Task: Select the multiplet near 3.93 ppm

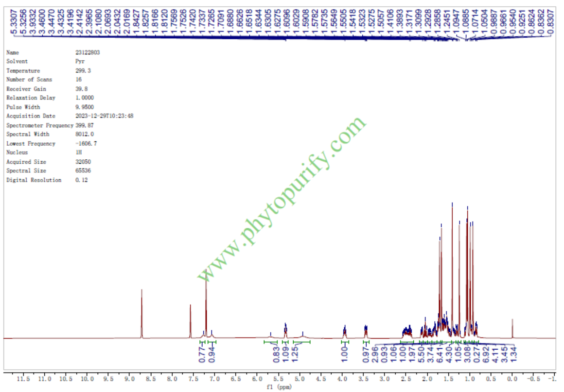Action: click(345, 332)
